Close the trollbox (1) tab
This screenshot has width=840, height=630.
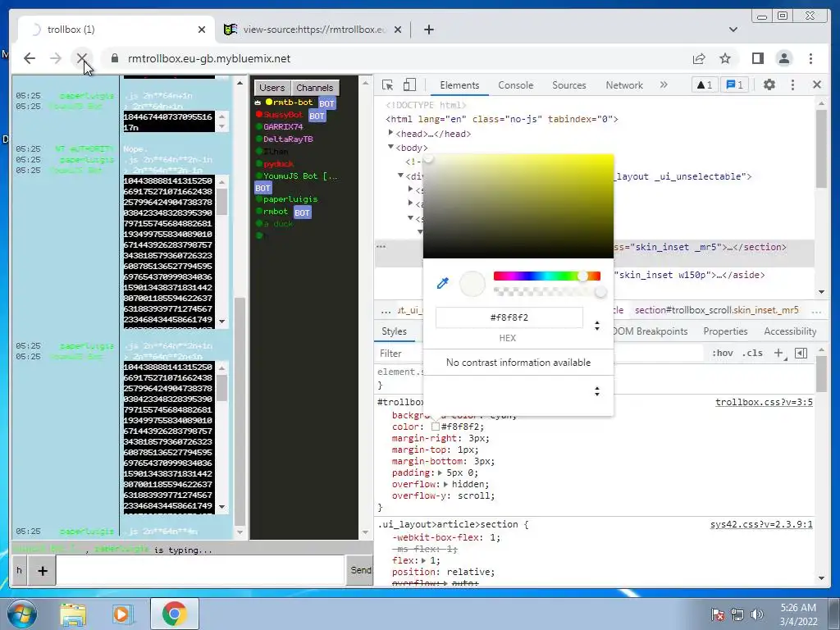(x=202, y=30)
